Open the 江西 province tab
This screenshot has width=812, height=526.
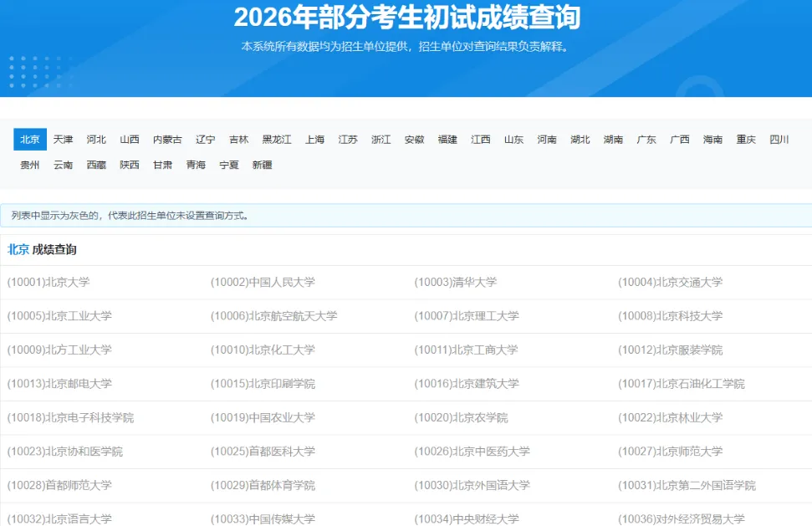pos(481,140)
